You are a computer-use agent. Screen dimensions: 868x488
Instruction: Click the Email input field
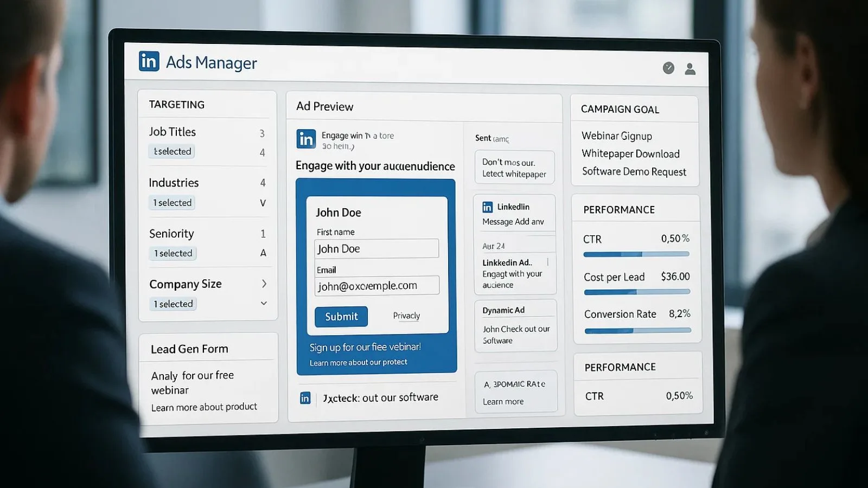click(376, 286)
